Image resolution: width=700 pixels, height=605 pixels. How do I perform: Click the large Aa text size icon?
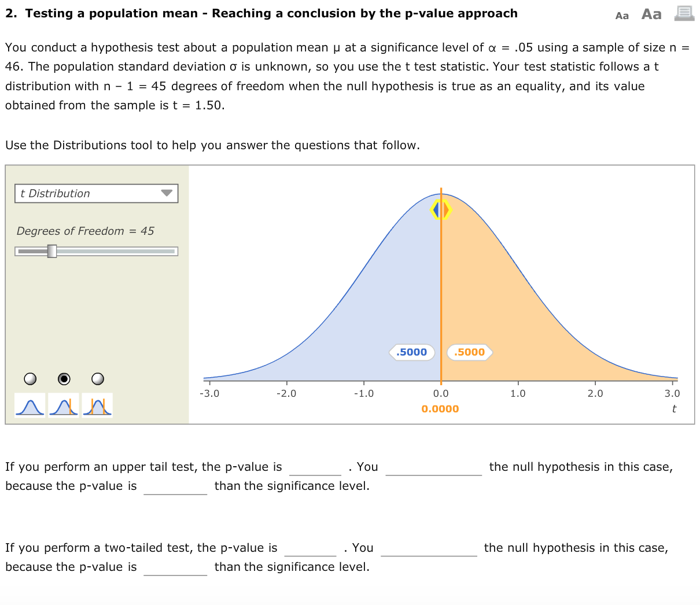pos(651,14)
